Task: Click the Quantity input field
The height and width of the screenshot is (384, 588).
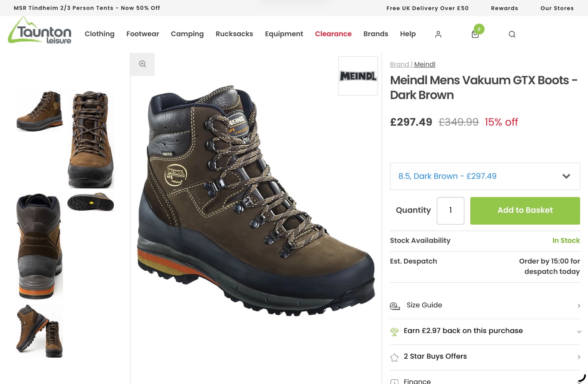Action: coord(450,211)
